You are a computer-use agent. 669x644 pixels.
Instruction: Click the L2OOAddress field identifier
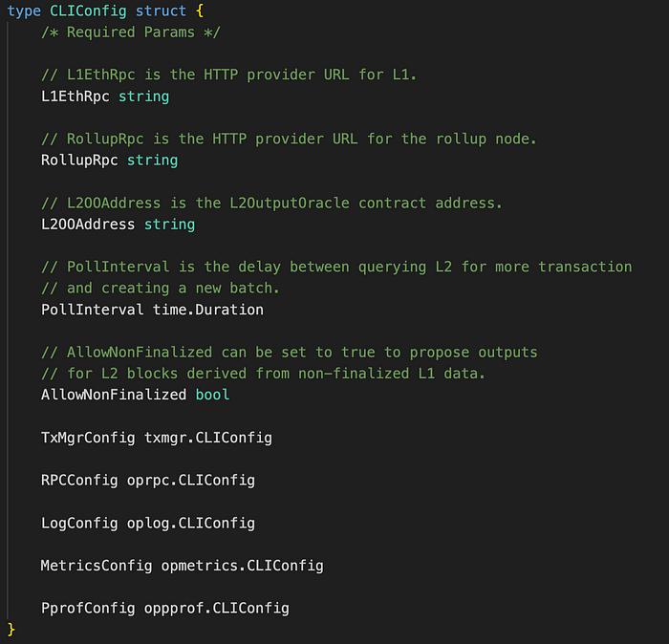[88, 225]
